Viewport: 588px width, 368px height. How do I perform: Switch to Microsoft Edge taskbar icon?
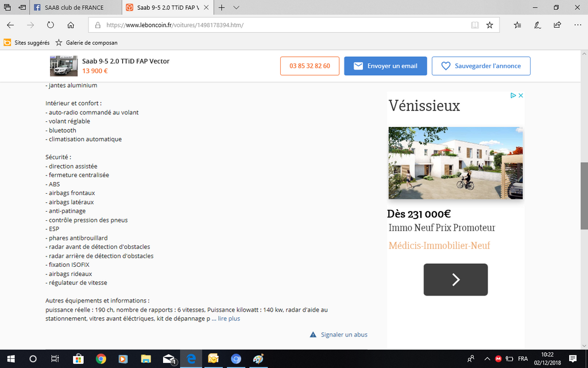(191, 359)
